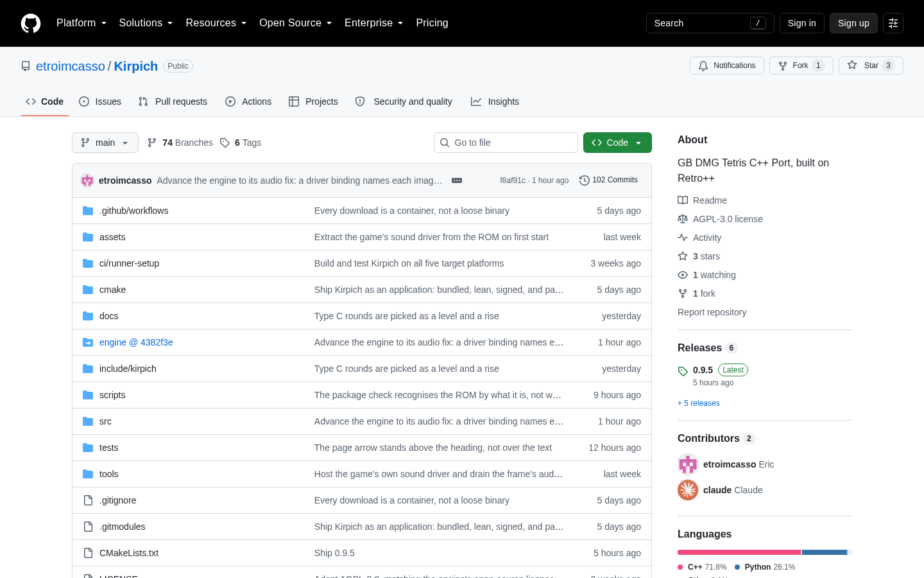Screen dimensions: 924x578
Task: Click the Sign in button
Action: (802, 23)
